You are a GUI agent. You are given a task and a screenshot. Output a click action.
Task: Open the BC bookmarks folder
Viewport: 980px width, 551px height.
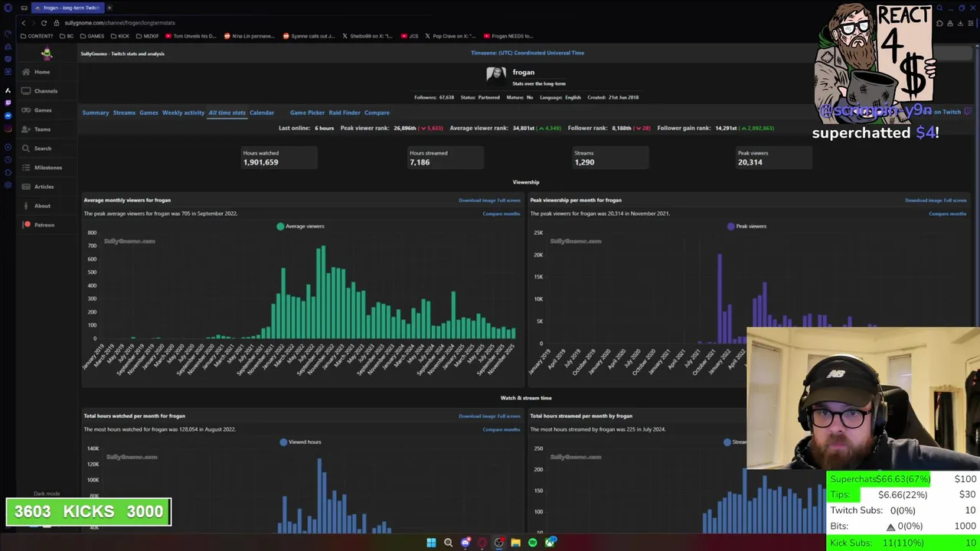(x=67, y=36)
